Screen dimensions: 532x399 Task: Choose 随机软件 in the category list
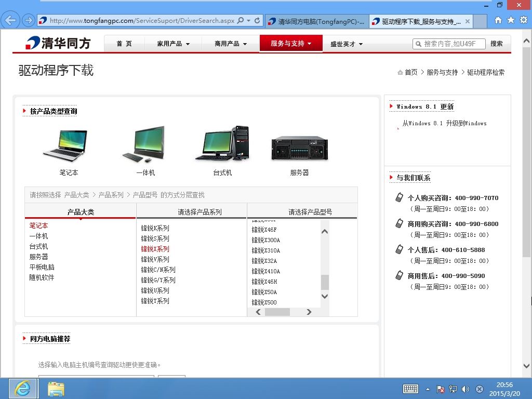42,277
